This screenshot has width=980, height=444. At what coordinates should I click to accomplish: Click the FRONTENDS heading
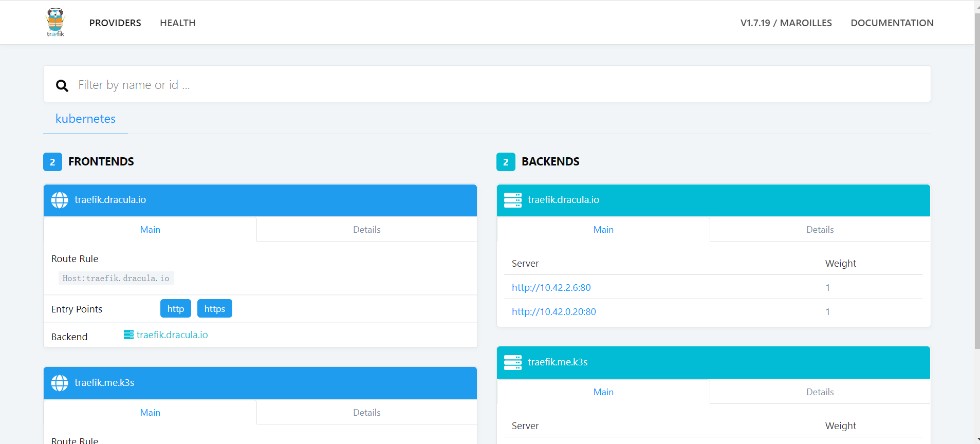point(101,161)
